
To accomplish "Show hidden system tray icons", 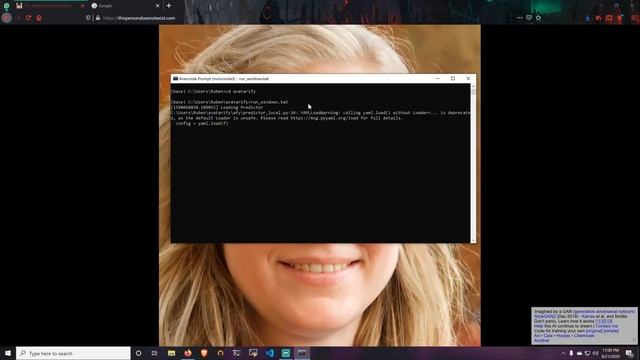I will (563, 353).
